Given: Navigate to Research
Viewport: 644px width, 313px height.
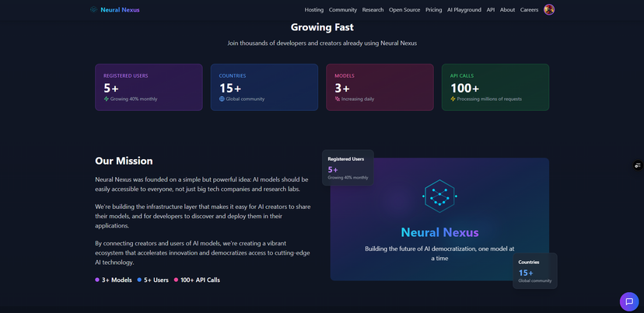Looking at the screenshot, I should (373, 10).
